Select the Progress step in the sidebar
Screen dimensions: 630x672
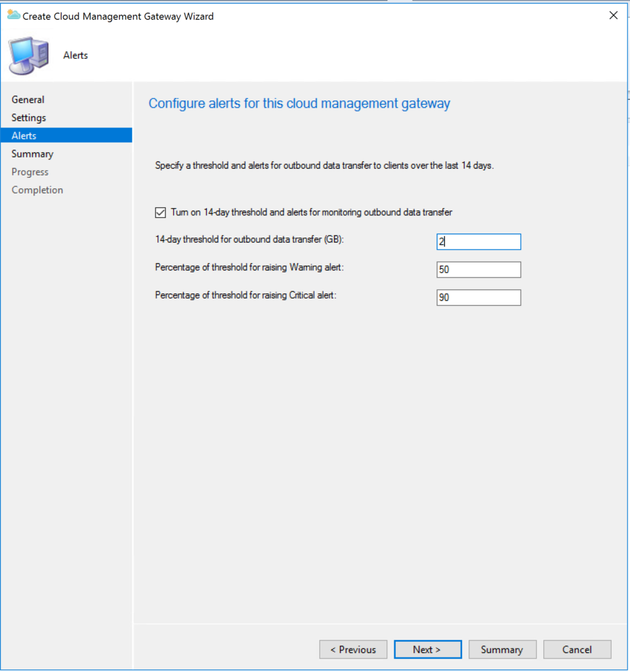(x=30, y=171)
